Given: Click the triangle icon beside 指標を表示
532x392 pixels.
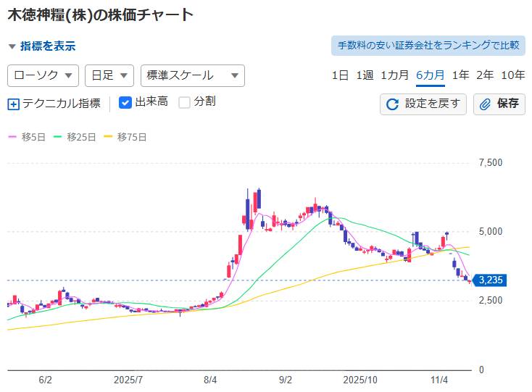Looking at the screenshot, I should click(12, 46).
